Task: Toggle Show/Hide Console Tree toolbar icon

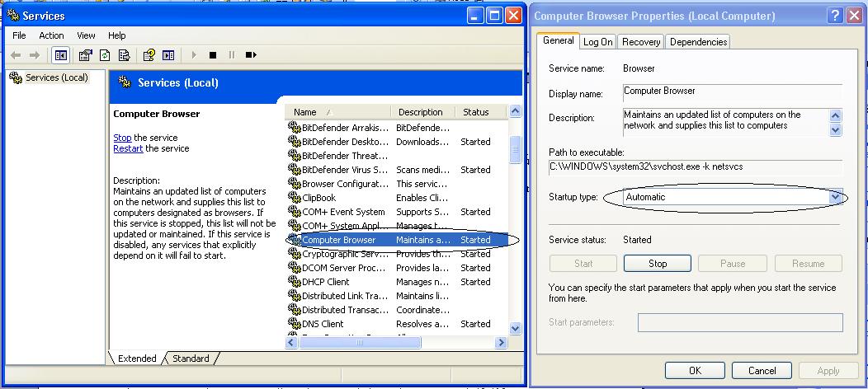Action: [60, 55]
